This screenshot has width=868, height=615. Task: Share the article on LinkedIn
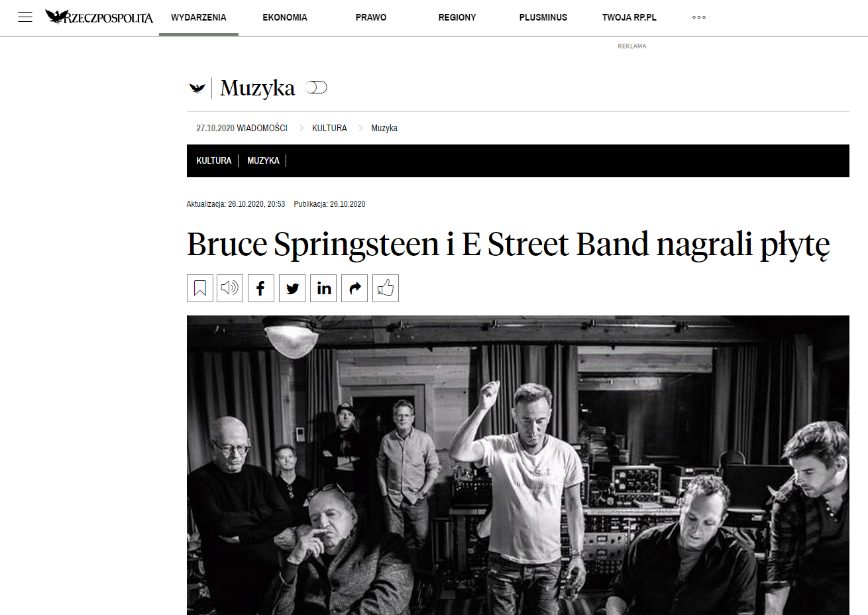[323, 288]
